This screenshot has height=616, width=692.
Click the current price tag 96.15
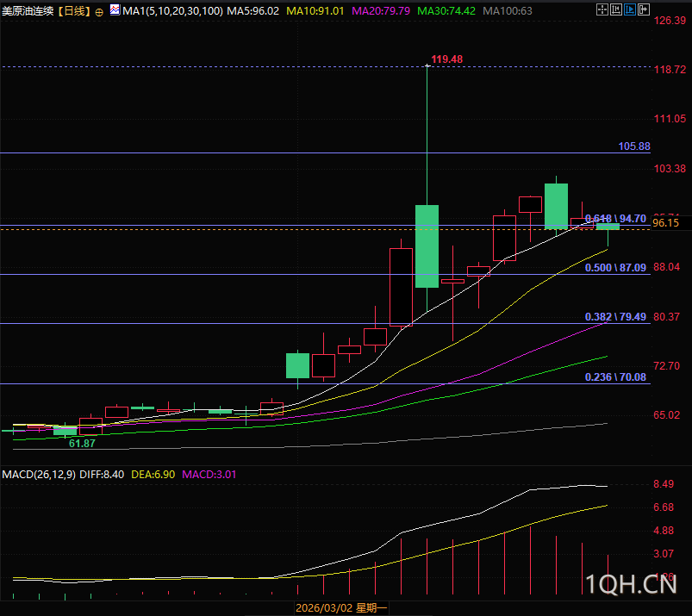coord(666,223)
